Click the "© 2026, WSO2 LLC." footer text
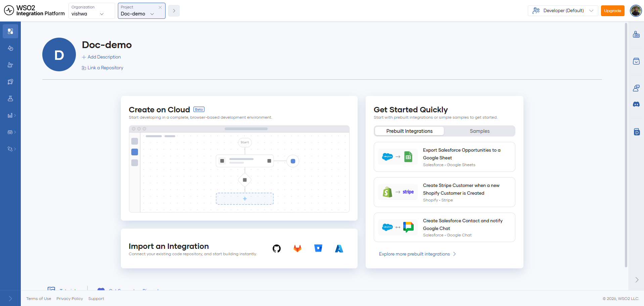The width and height of the screenshot is (644, 306). 620,299
